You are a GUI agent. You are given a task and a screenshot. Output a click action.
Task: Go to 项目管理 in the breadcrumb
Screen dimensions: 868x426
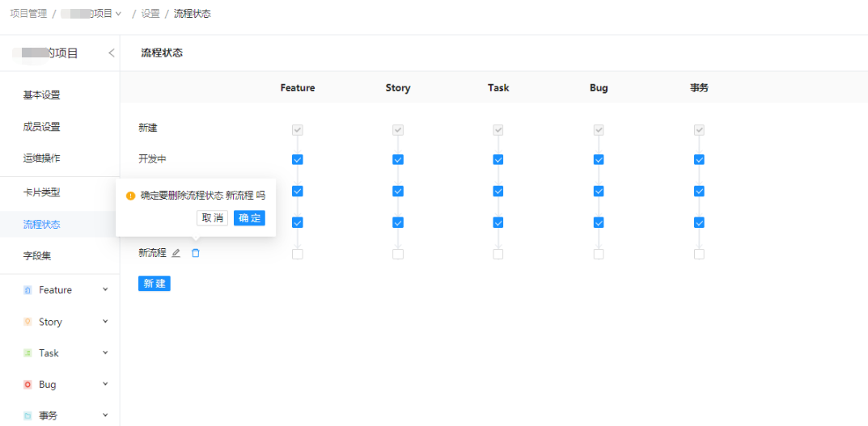[29, 14]
